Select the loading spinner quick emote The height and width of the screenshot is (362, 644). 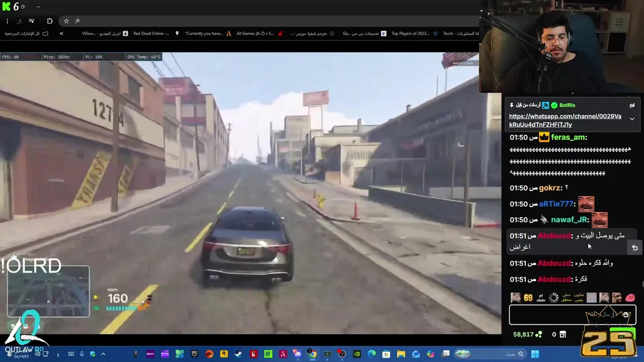(x=554, y=298)
